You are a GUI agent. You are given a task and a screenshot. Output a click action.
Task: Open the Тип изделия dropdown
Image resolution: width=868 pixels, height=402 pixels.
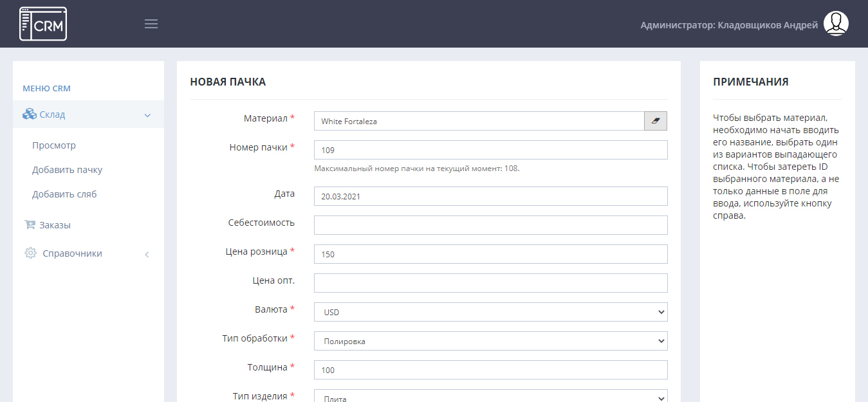[x=490, y=396]
